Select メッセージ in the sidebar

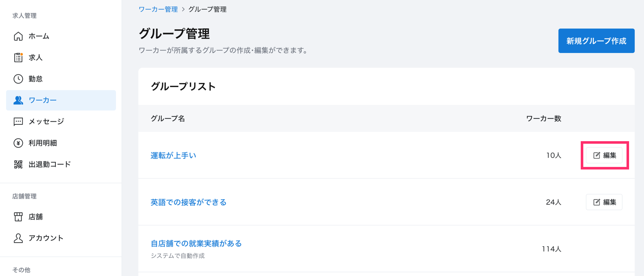(x=46, y=121)
